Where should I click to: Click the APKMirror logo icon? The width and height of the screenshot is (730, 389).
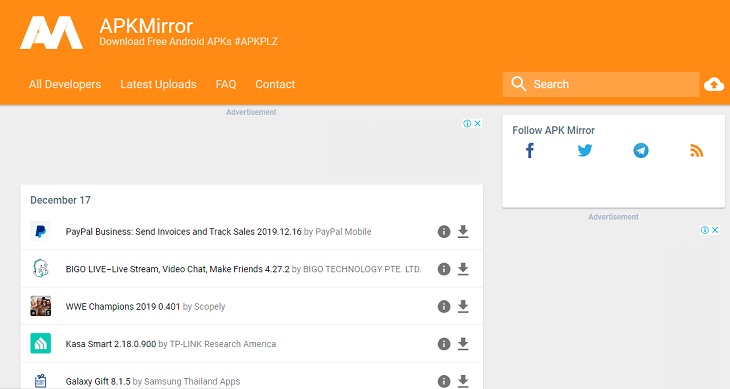(51, 33)
